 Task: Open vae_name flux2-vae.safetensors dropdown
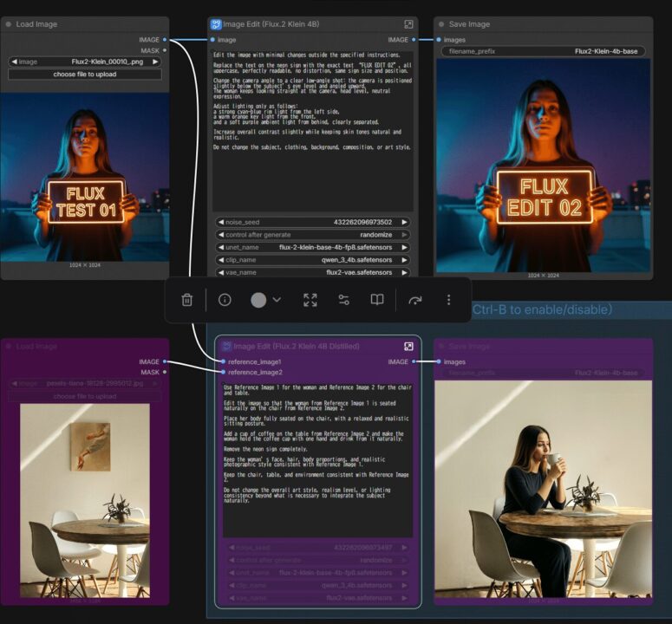[312, 272]
